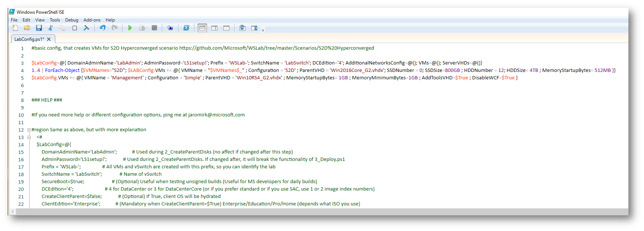The width and height of the screenshot is (644, 231).
Task: Open the Add-ons menu
Action: (x=92, y=20)
